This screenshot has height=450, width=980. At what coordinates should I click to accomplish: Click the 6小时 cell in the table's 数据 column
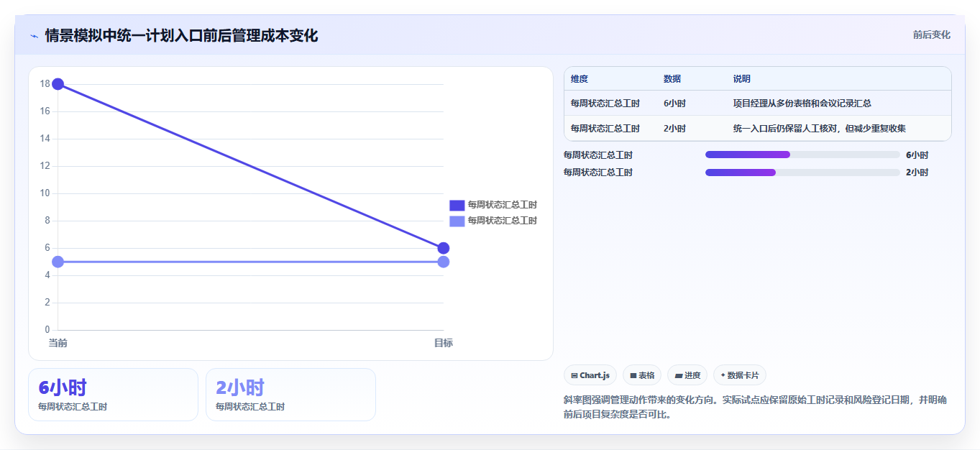(x=674, y=104)
